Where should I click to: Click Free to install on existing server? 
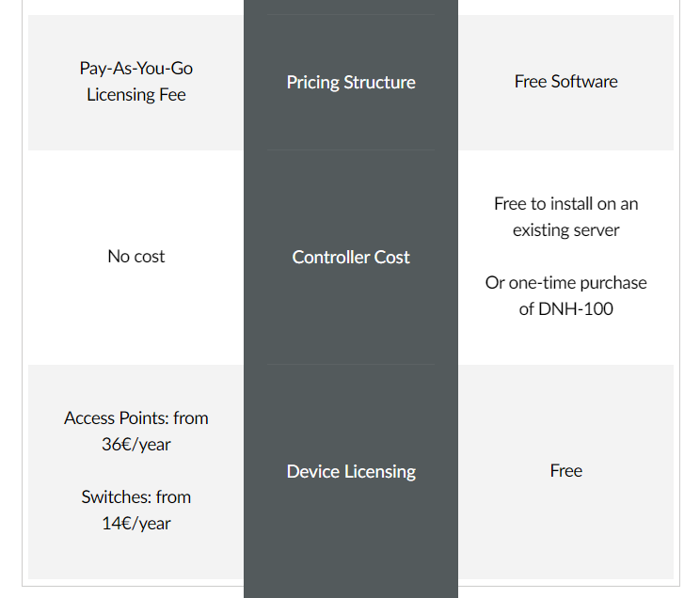pos(566,217)
